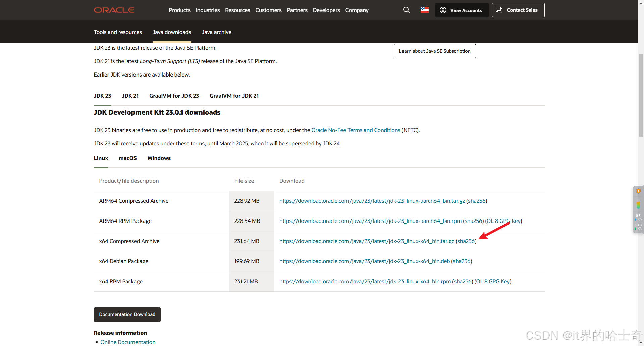Click the page vertical scrollbar thumb

(641, 95)
